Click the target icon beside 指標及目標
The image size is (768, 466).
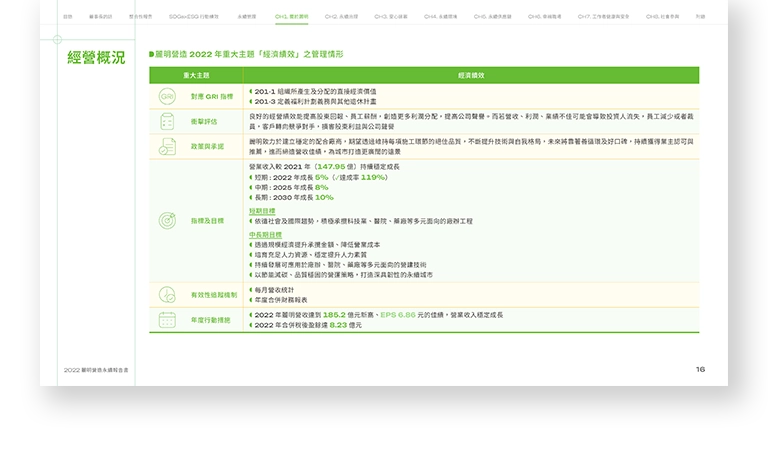167,221
